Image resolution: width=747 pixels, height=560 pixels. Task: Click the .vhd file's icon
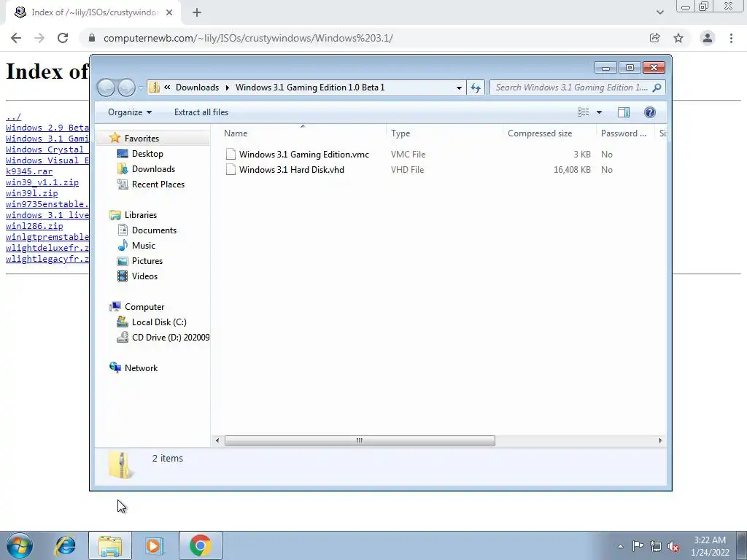[231, 169]
